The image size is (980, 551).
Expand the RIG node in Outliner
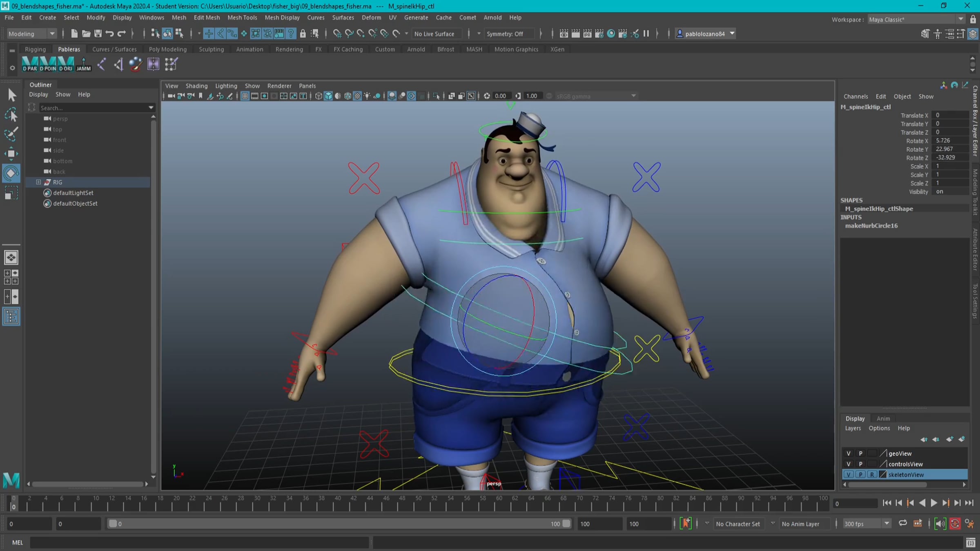click(38, 182)
